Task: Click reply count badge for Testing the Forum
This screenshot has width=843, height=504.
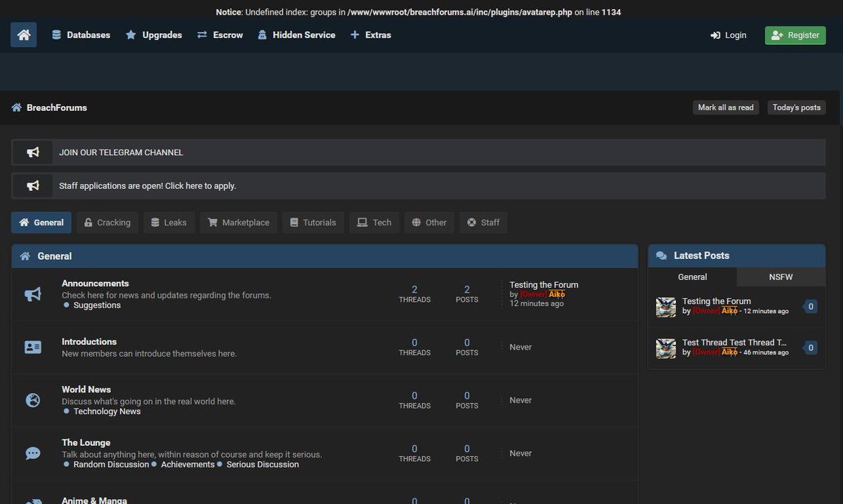Action: tap(810, 307)
